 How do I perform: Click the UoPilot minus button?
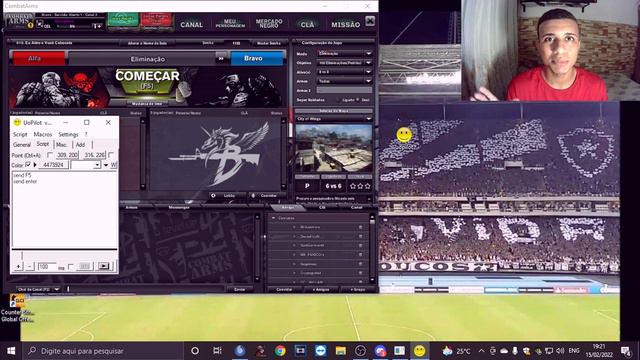click(x=30, y=267)
